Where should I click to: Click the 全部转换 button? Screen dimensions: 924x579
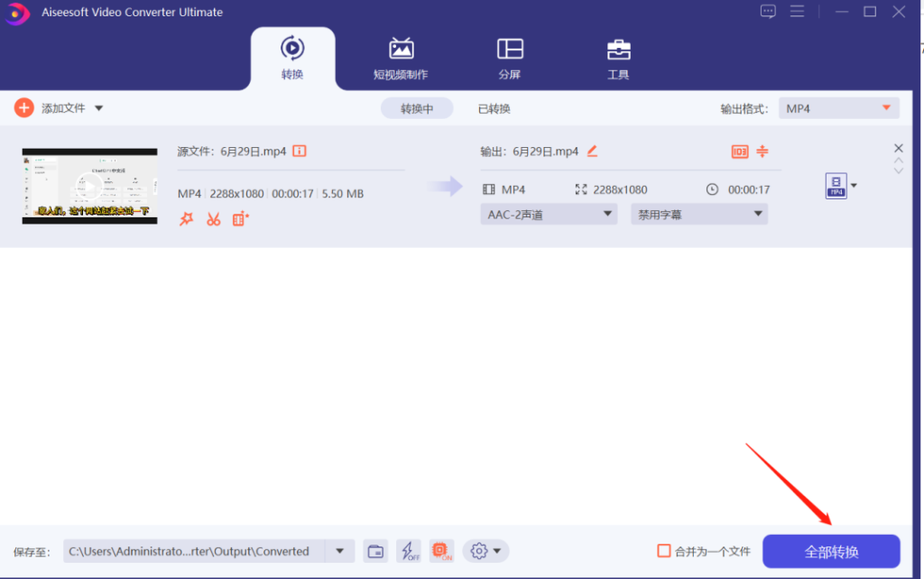pyautogui.click(x=831, y=551)
